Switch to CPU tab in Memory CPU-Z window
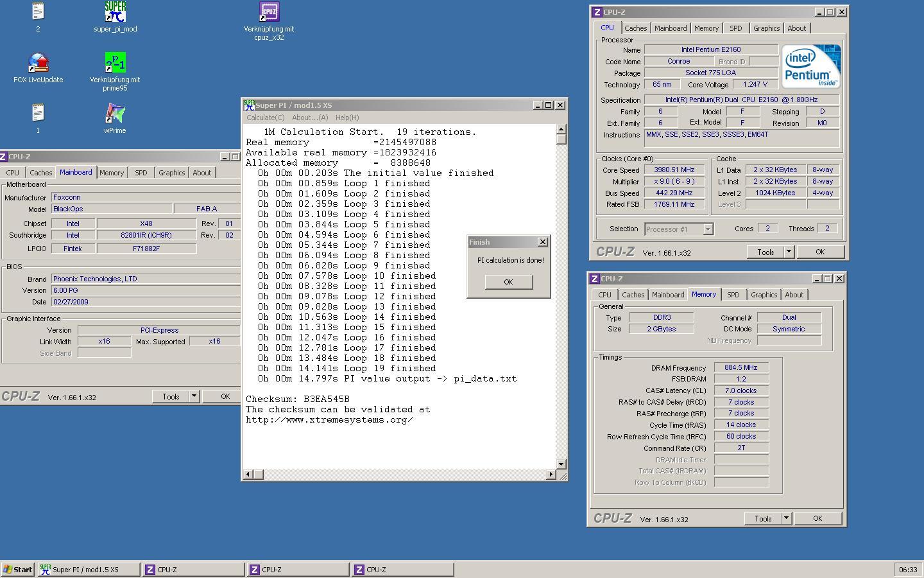This screenshot has width=924, height=578. pyautogui.click(x=604, y=295)
